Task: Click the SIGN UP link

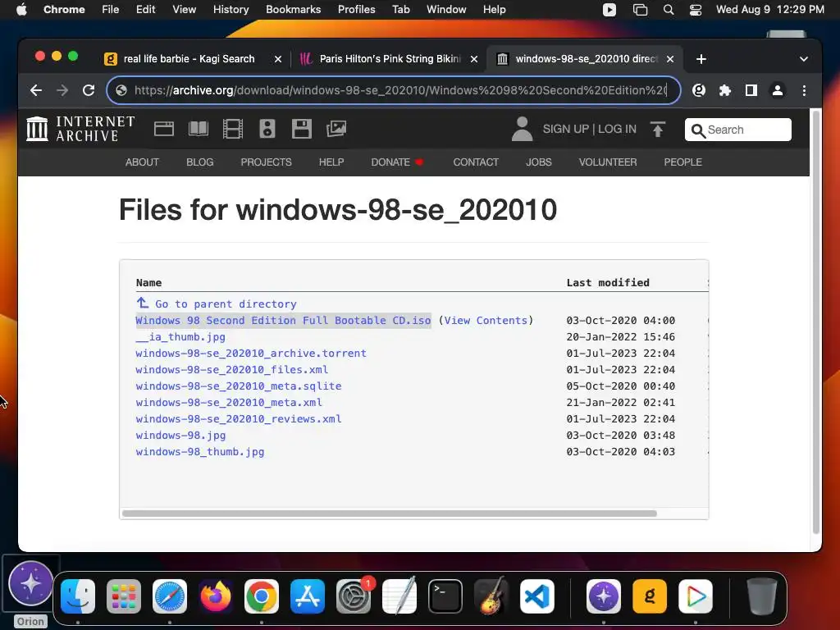Action: (565, 129)
